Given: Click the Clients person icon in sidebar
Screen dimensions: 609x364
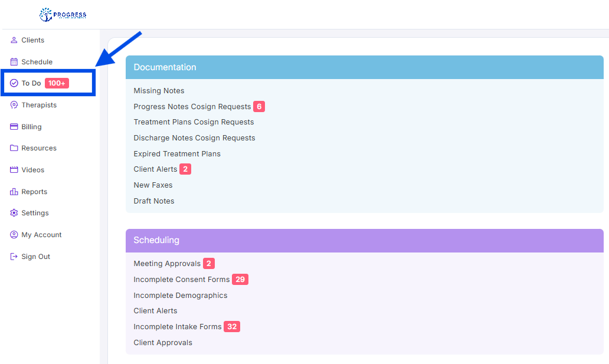Looking at the screenshot, I should click(x=14, y=40).
